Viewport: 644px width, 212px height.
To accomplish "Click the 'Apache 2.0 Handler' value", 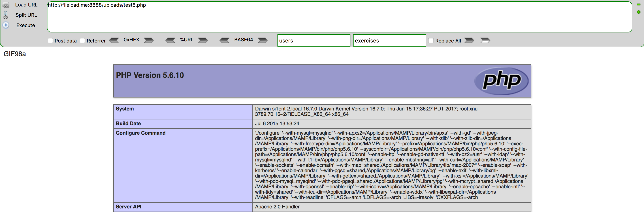I will [277, 206].
